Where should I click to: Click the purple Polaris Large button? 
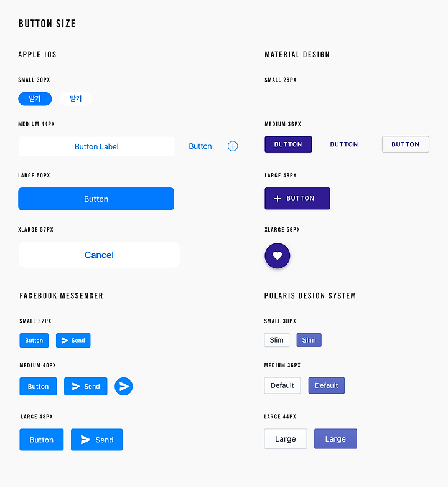335,439
